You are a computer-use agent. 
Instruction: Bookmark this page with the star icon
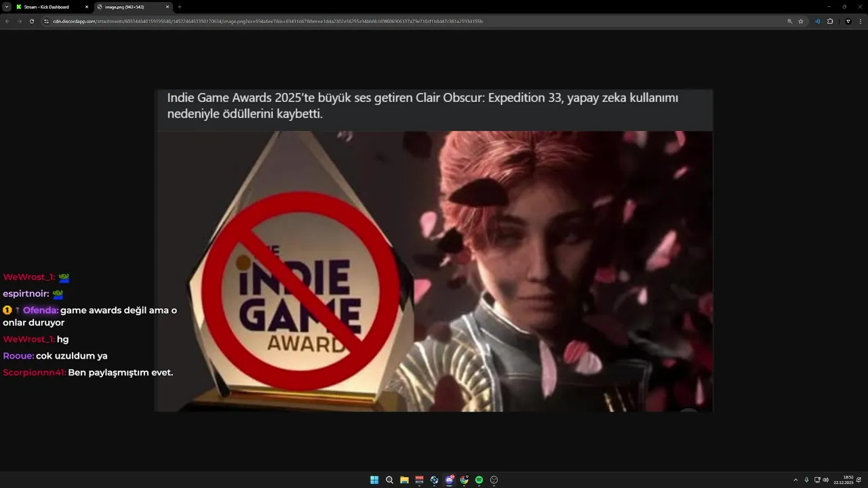[801, 21]
